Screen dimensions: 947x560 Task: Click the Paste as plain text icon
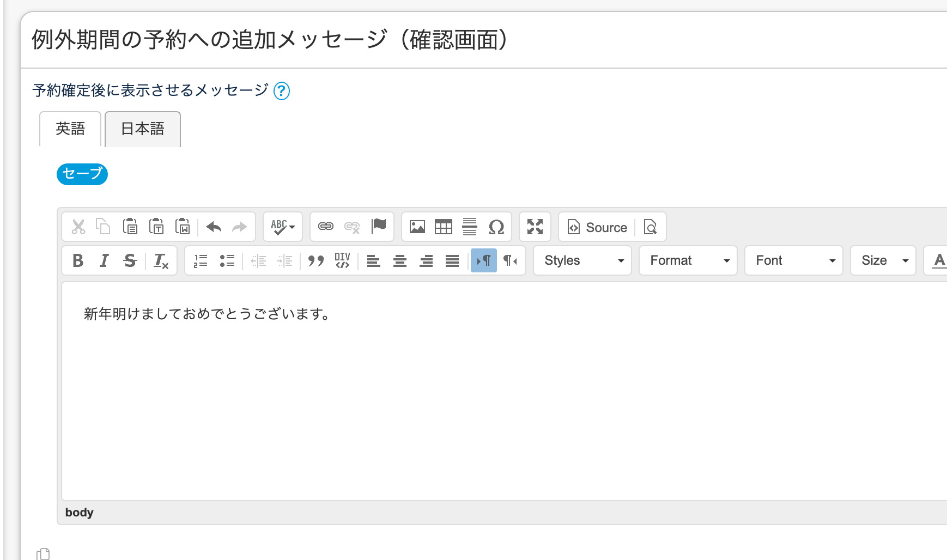pyautogui.click(x=156, y=227)
